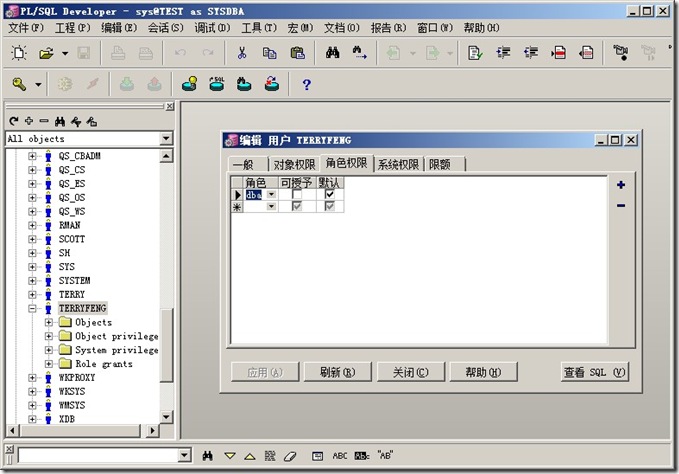Click the 关闭 button
Screen dimensions: 679x474
pos(410,372)
